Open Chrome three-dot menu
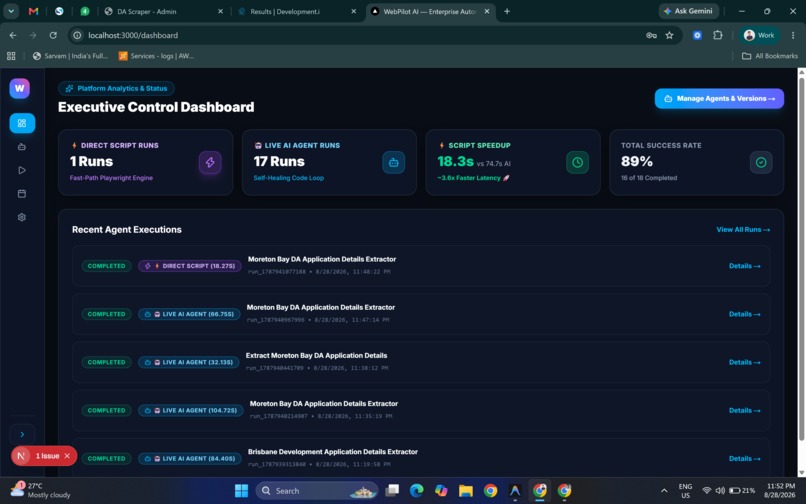 click(793, 35)
